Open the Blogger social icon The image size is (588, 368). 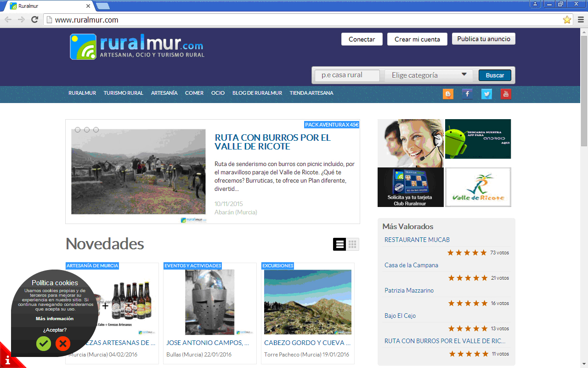coord(448,94)
